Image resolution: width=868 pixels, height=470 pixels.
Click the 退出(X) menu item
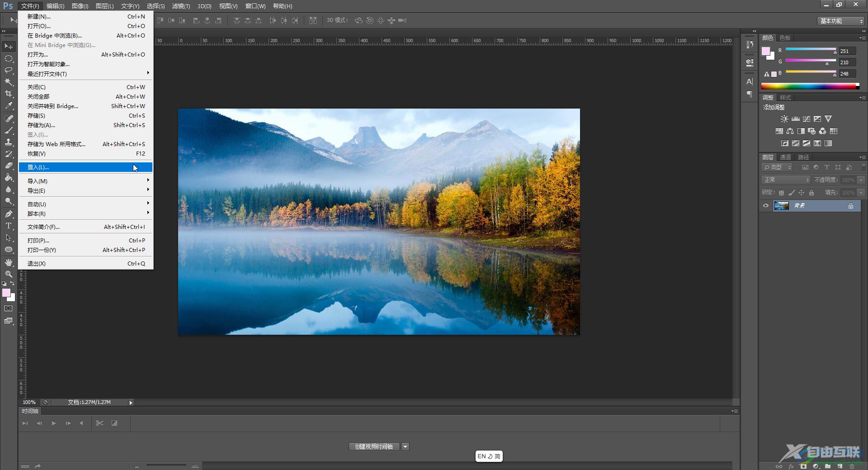coord(86,264)
